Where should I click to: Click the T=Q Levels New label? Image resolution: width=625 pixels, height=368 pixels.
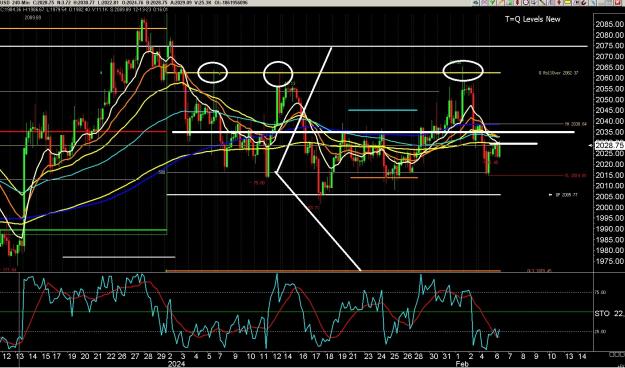(x=533, y=19)
